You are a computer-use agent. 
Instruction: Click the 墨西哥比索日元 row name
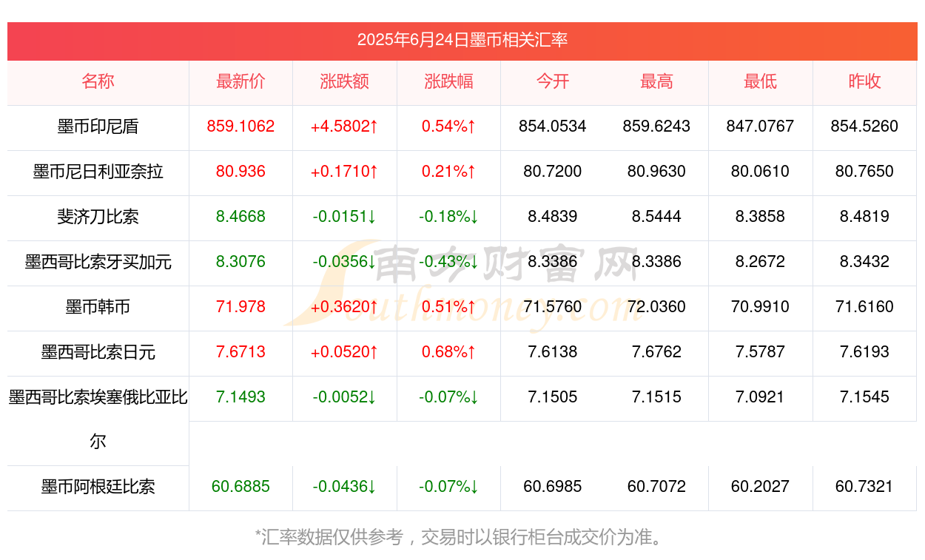[x=98, y=352]
